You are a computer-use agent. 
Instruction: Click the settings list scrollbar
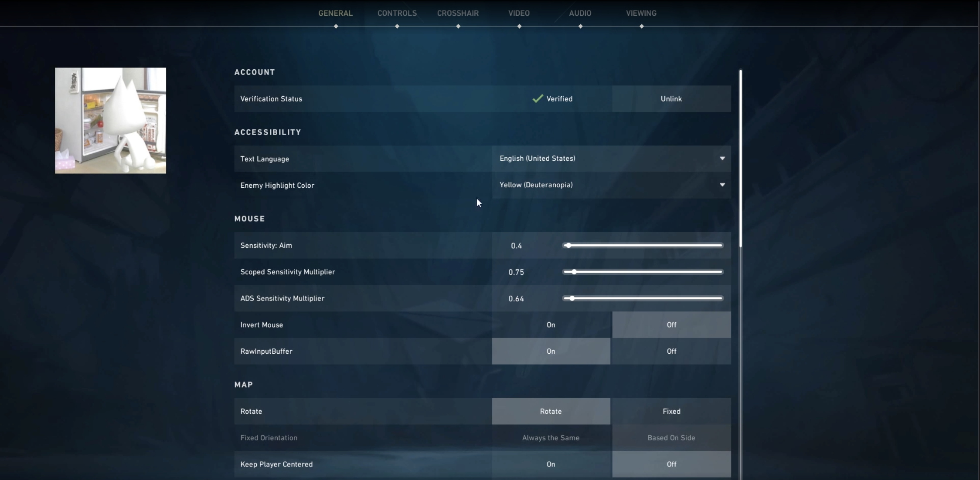coord(741,159)
